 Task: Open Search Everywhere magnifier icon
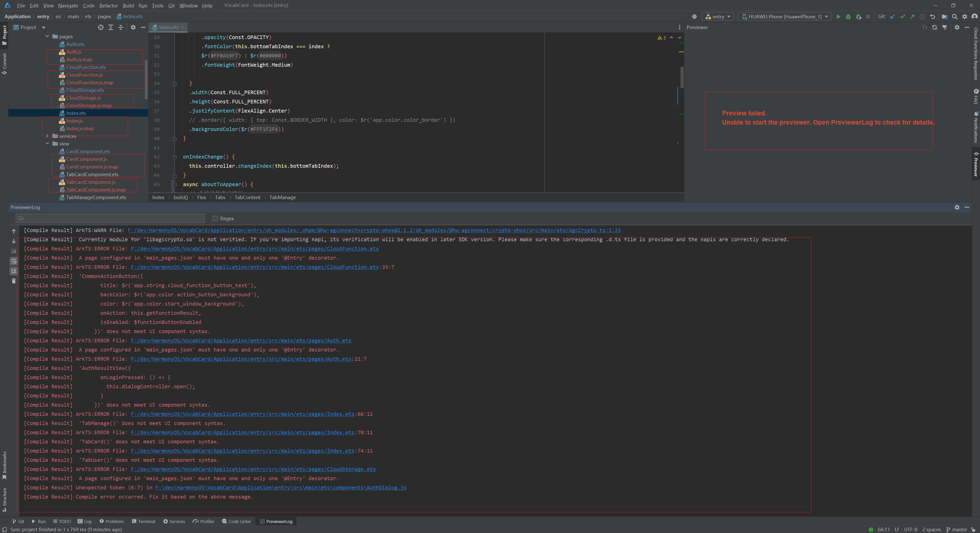click(x=954, y=16)
